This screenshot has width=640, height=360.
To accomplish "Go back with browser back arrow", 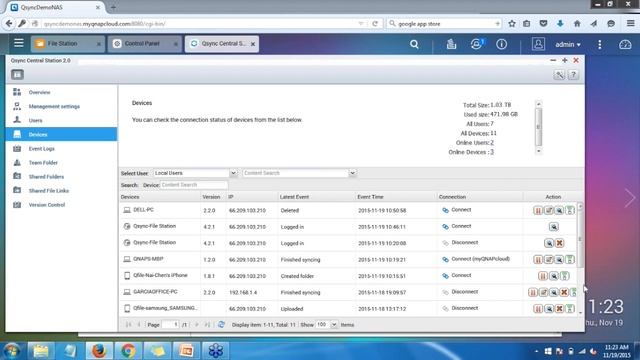I will coord(9,24).
